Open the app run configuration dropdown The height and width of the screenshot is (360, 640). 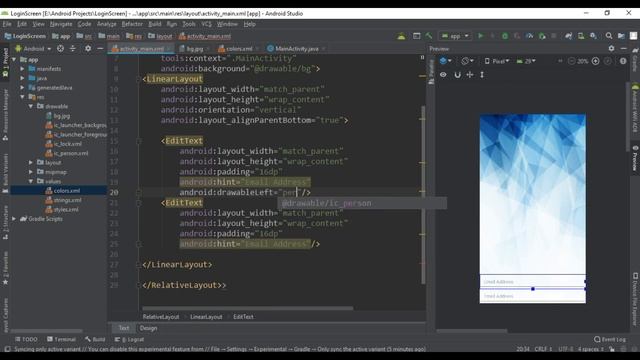[x=455, y=36]
